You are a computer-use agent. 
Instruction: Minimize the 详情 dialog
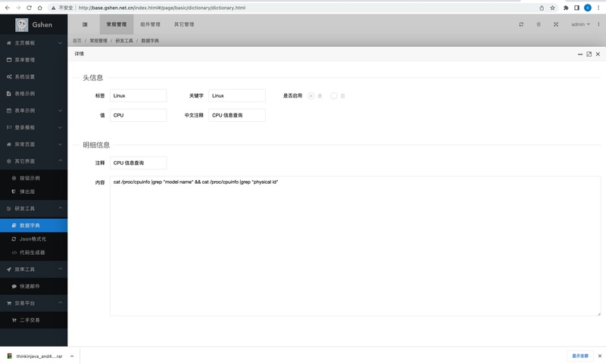580,54
